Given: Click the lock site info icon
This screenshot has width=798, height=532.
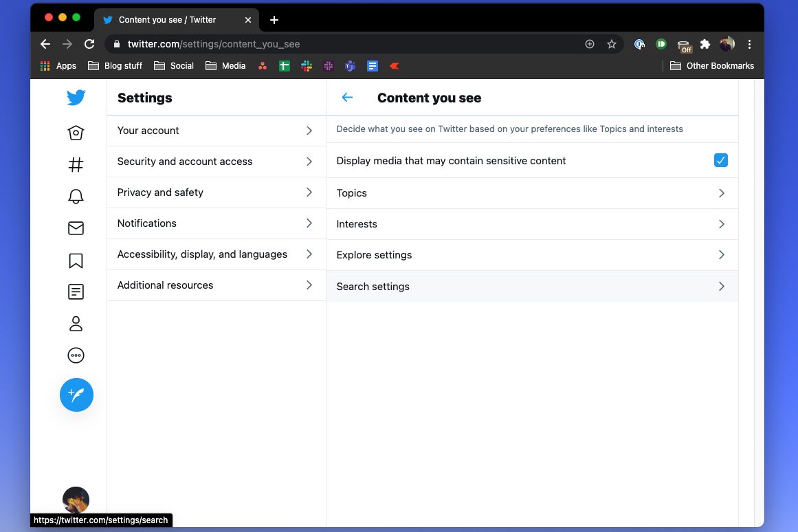Looking at the screenshot, I should (x=117, y=44).
